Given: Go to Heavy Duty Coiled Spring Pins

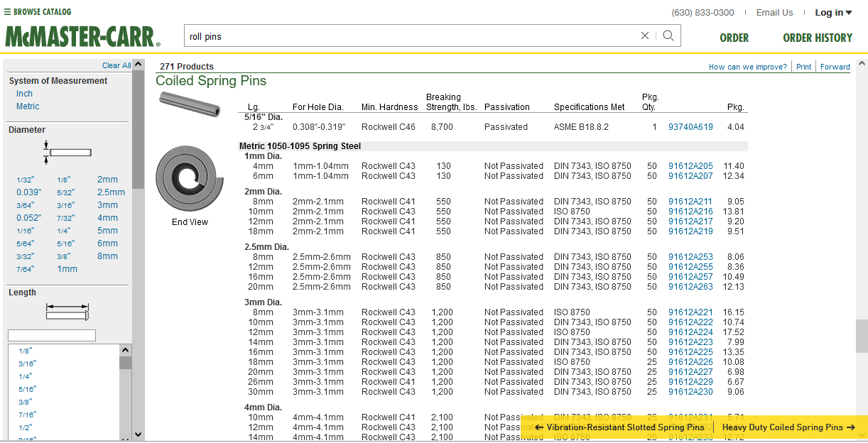Looking at the screenshot, I should (x=788, y=427).
